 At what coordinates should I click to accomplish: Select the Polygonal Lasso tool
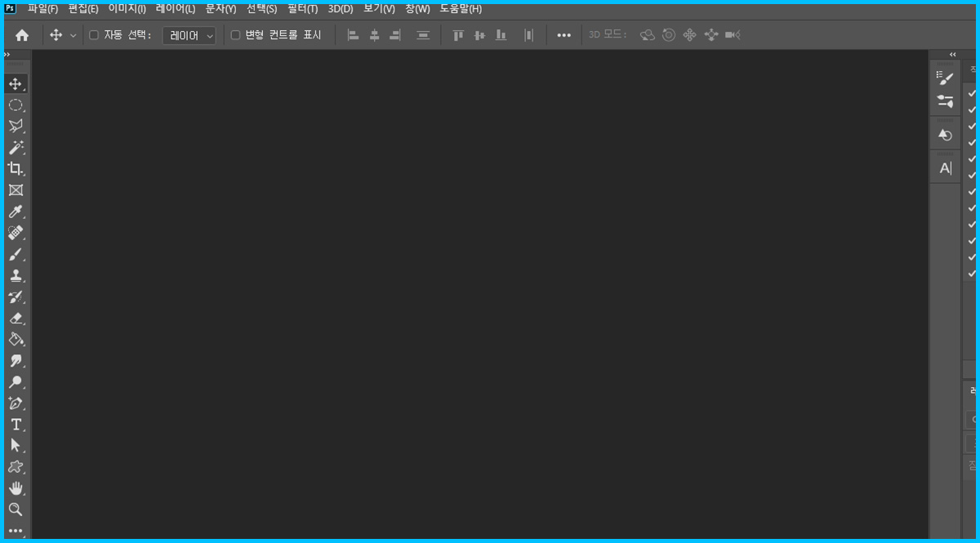[x=16, y=127]
